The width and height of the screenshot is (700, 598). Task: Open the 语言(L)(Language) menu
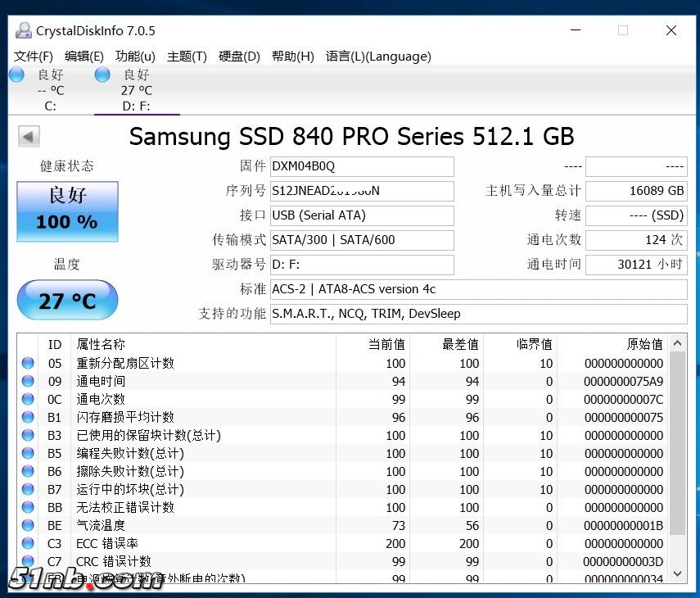coord(378,57)
